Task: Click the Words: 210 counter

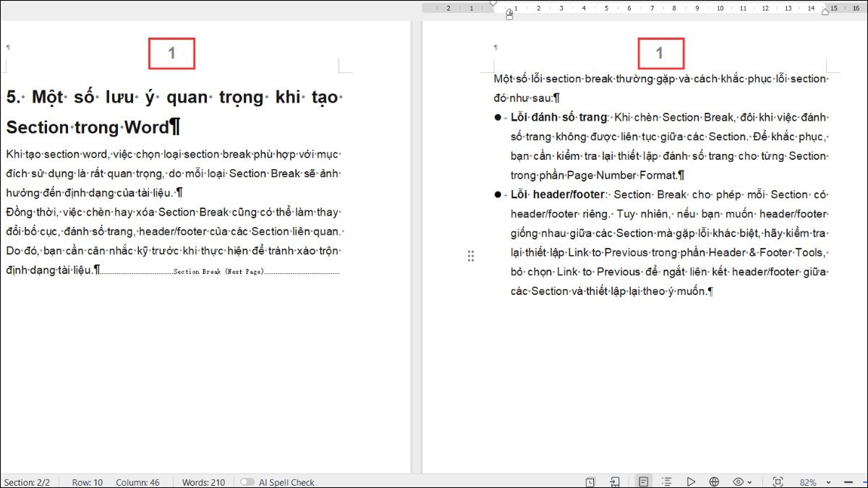Action: [x=203, y=482]
